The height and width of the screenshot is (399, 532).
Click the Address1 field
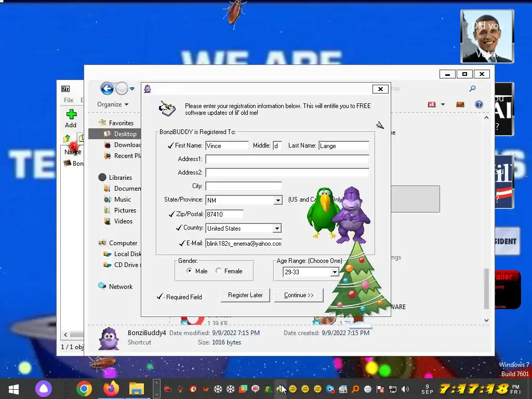[x=287, y=159]
